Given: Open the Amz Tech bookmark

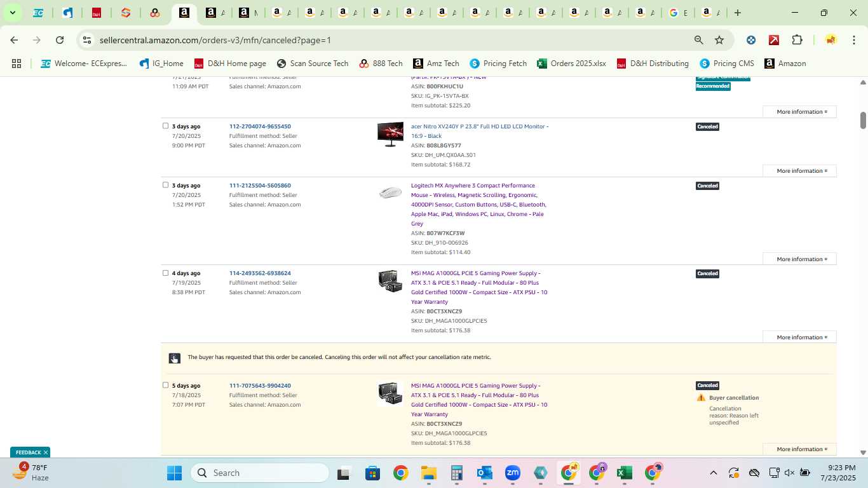Looking at the screenshot, I should click(x=436, y=64).
